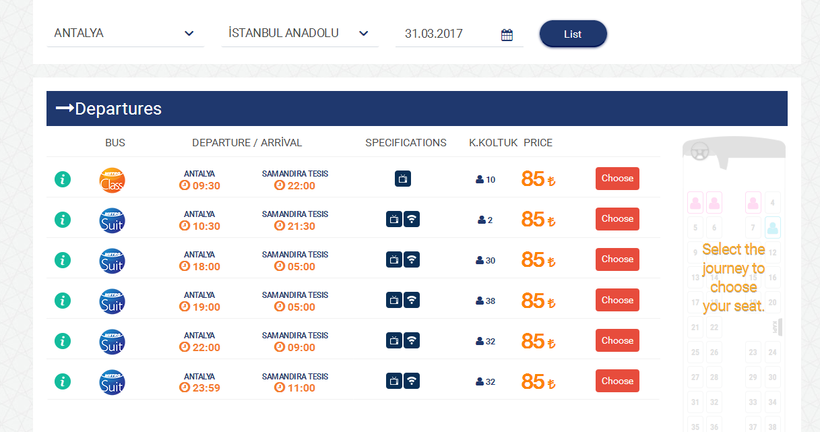Click the WiFi icon on 10:30 journey

click(412, 219)
